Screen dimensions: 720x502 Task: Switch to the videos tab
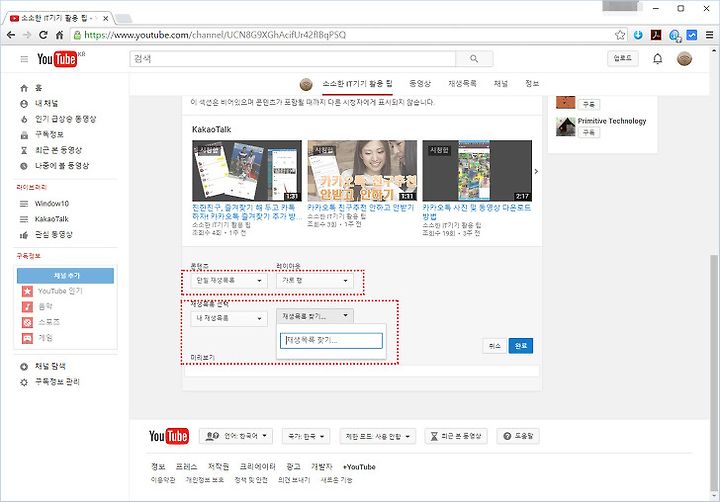(420, 84)
